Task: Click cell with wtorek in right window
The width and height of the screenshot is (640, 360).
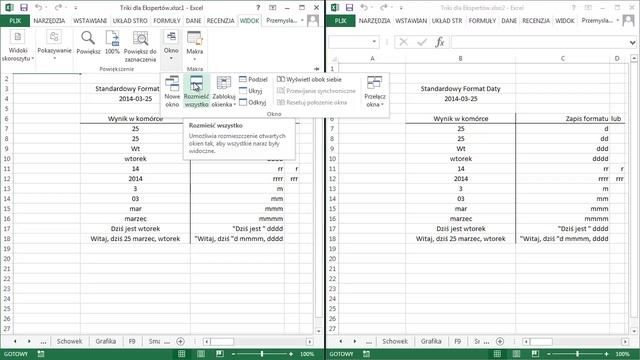Action: coord(460,159)
